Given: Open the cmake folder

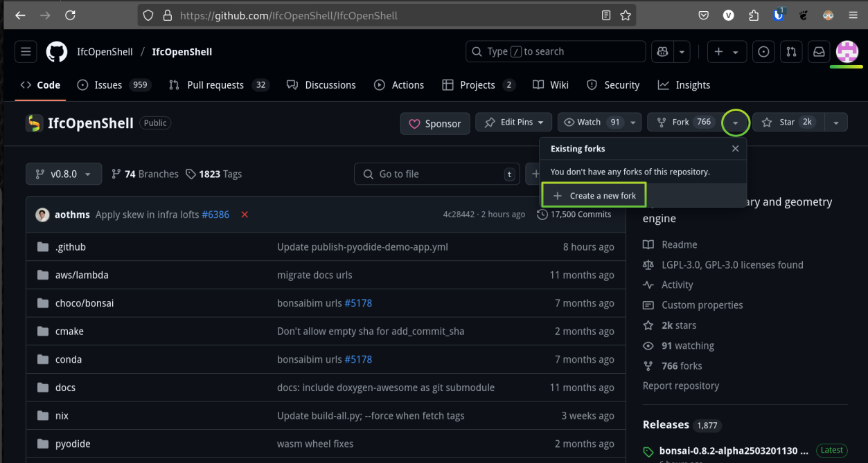Looking at the screenshot, I should click(69, 332).
